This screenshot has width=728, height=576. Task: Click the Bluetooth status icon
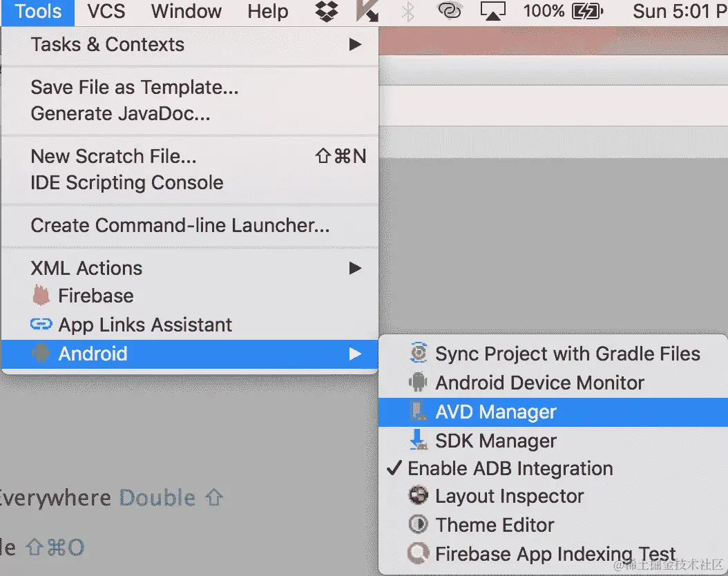(x=408, y=11)
